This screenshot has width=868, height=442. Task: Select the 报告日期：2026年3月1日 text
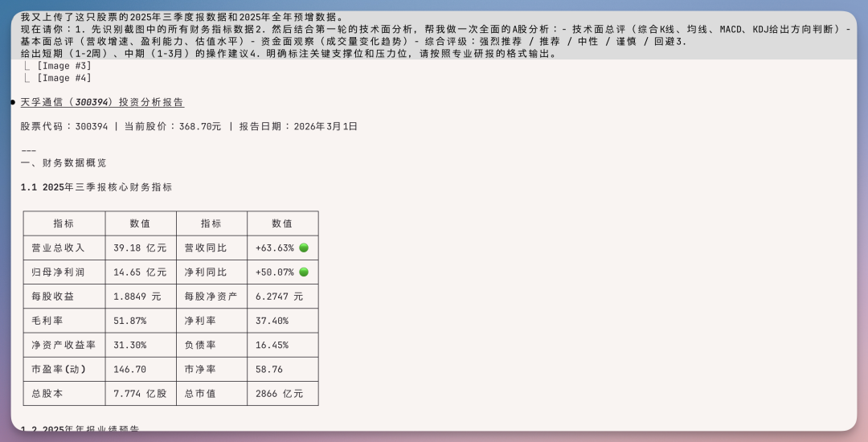(298, 127)
